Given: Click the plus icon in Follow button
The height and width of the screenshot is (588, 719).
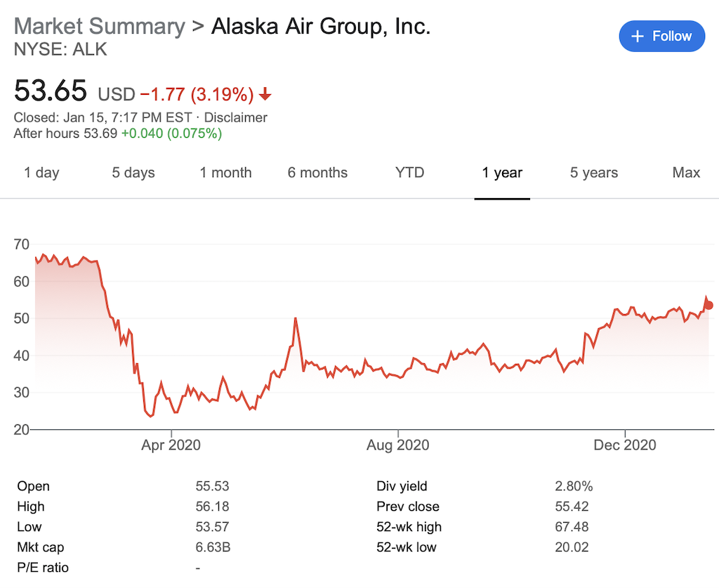Looking at the screenshot, I should pyautogui.click(x=638, y=37).
